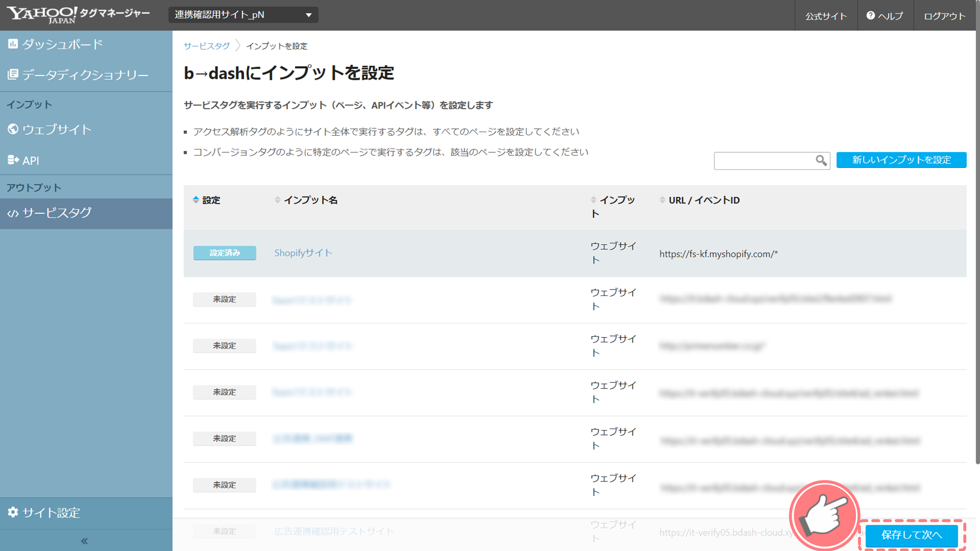Click 保存して次へ button
The image size is (980, 551).
tap(911, 535)
